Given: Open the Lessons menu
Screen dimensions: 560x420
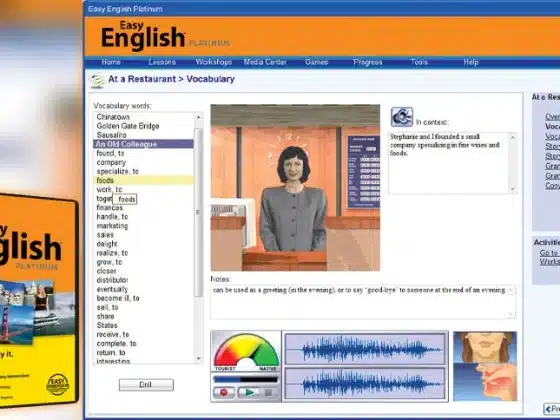Looking at the screenshot, I should point(162,62).
